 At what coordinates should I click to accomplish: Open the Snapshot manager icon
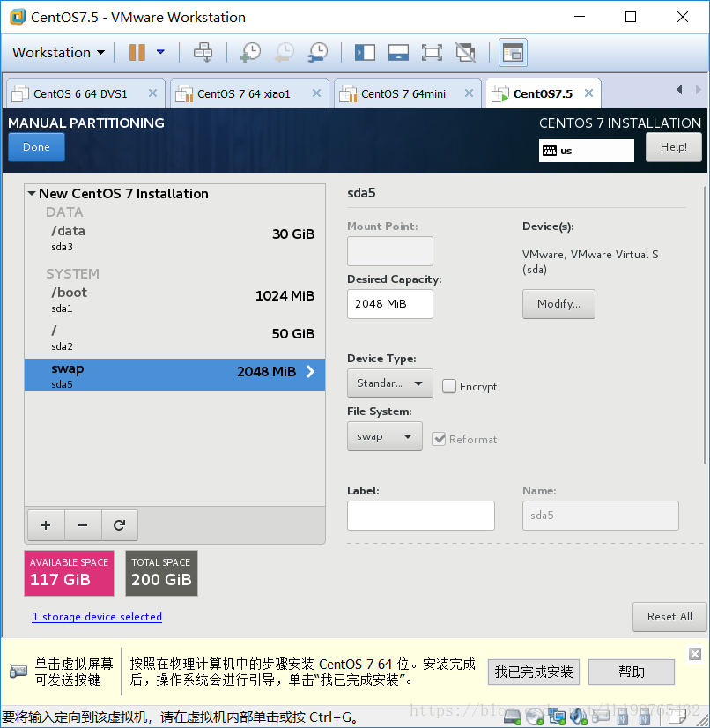318,53
